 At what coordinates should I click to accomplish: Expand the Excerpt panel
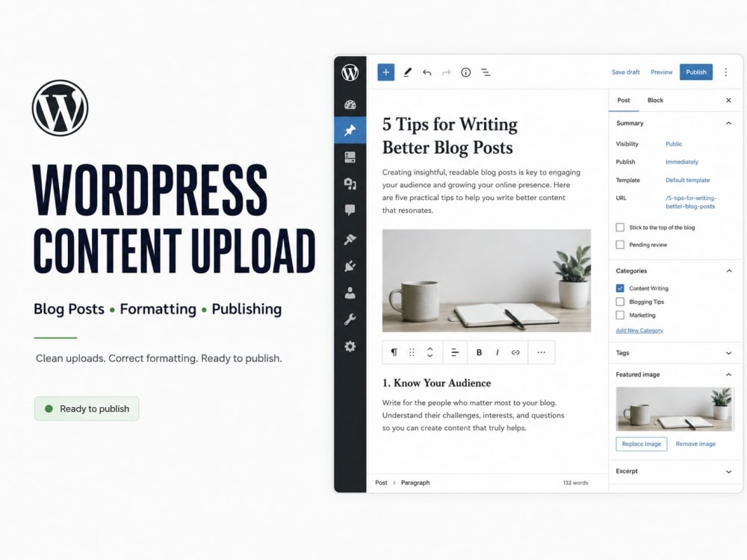tap(675, 471)
